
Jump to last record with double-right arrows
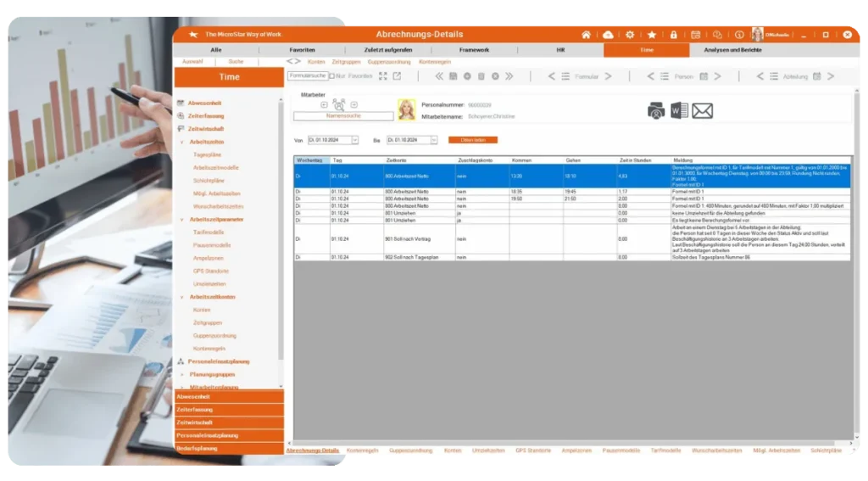click(509, 76)
